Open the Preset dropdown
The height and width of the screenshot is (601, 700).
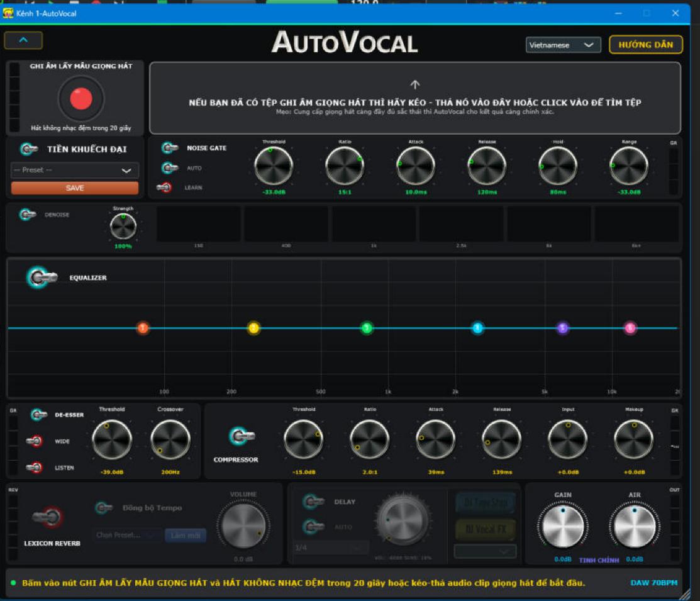[x=75, y=171]
